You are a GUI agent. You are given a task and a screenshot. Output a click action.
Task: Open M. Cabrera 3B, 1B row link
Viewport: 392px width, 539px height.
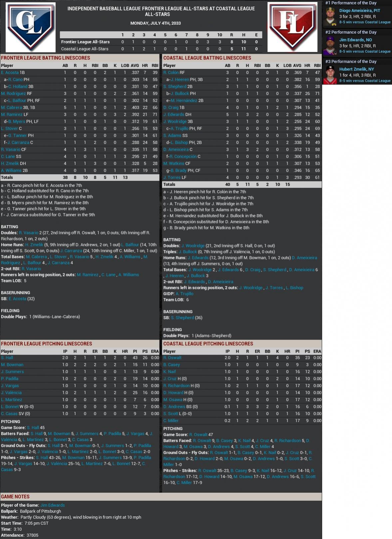point(11,107)
